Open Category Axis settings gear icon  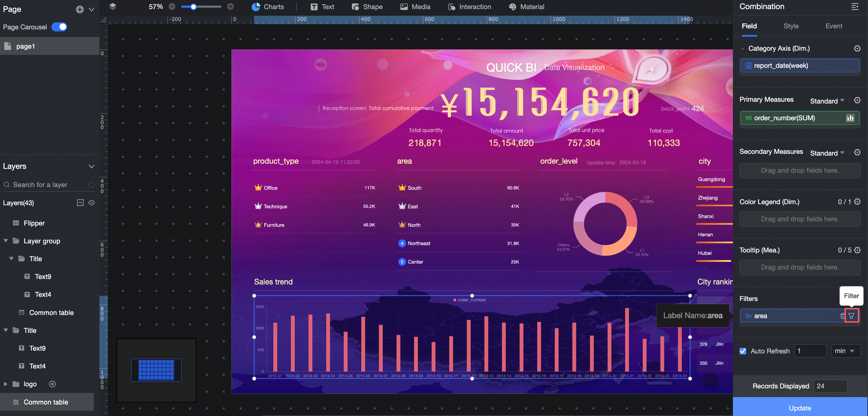(x=857, y=49)
